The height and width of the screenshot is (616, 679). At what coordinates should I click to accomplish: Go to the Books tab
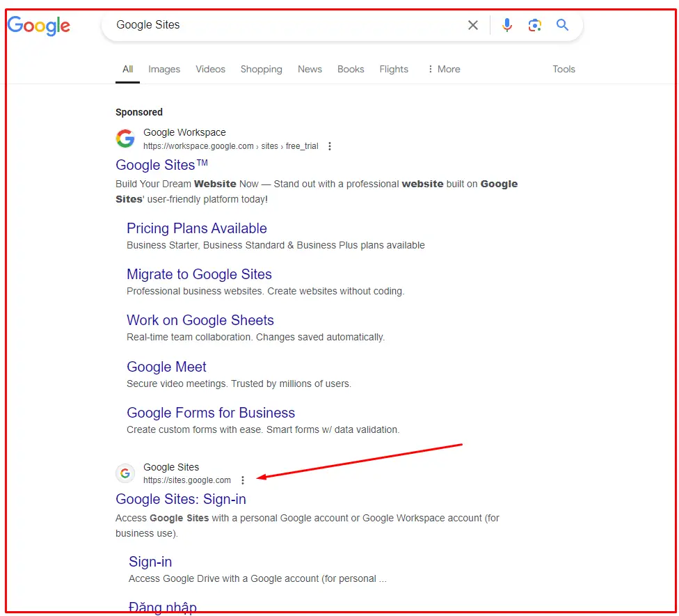coord(351,70)
